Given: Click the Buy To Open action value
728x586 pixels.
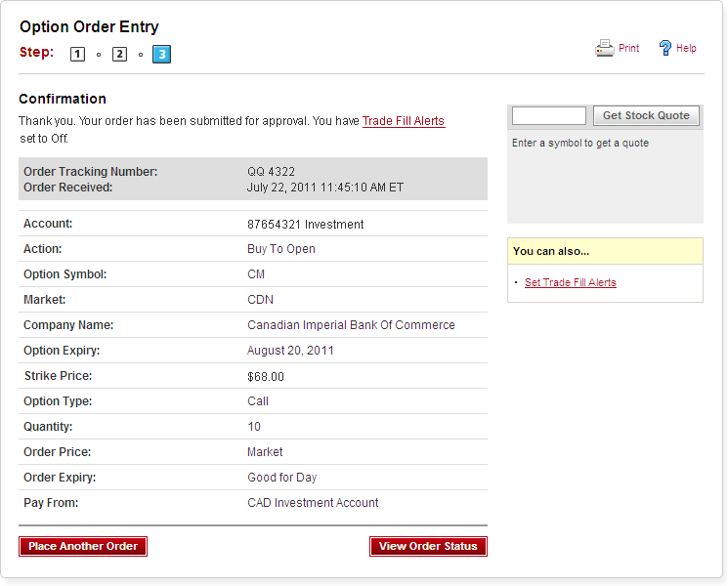Looking at the screenshot, I should tap(280, 249).
